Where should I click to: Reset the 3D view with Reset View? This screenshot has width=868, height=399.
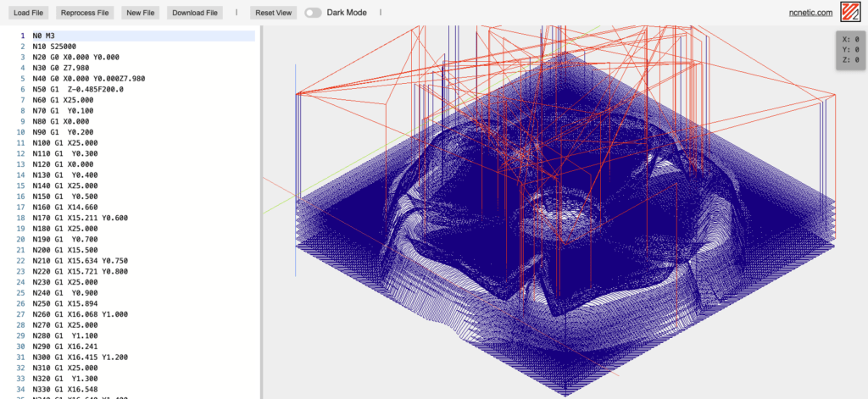point(274,13)
